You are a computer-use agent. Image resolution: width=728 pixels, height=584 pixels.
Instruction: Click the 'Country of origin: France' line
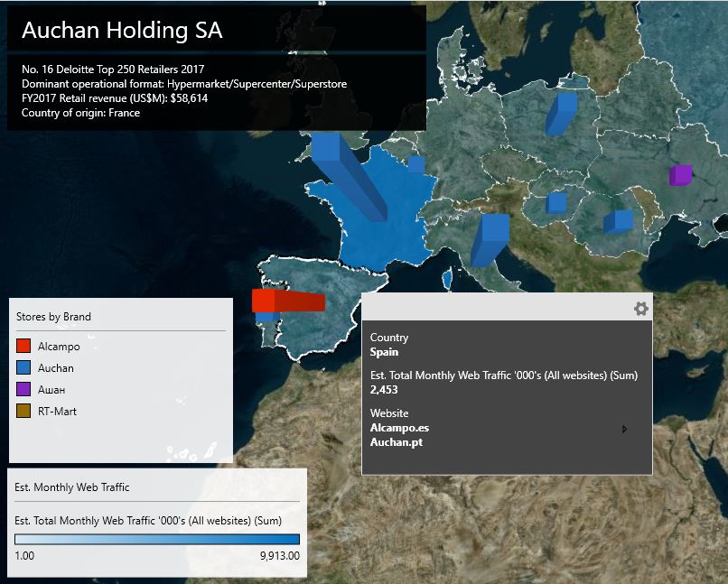tap(80, 113)
